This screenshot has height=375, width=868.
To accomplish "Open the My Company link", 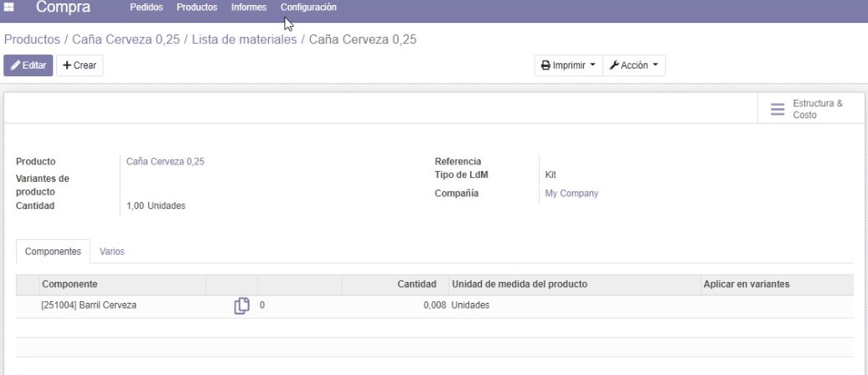I will (571, 194).
